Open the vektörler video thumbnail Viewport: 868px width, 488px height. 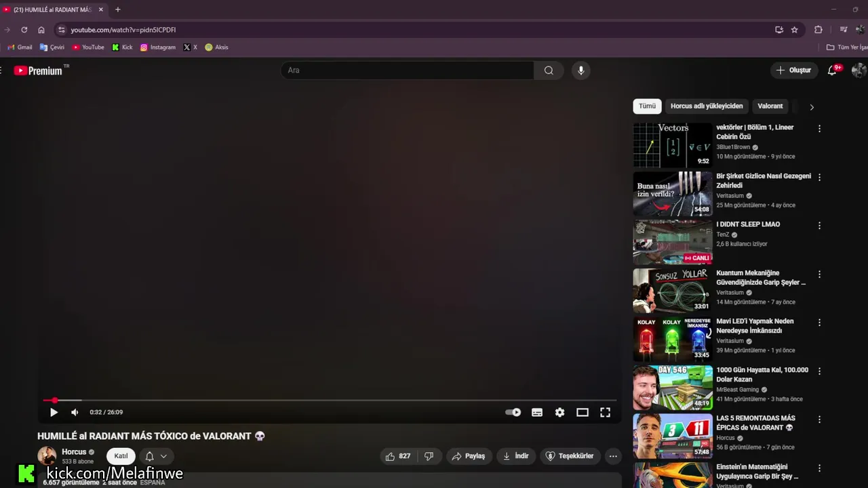[x=673, y=145]
